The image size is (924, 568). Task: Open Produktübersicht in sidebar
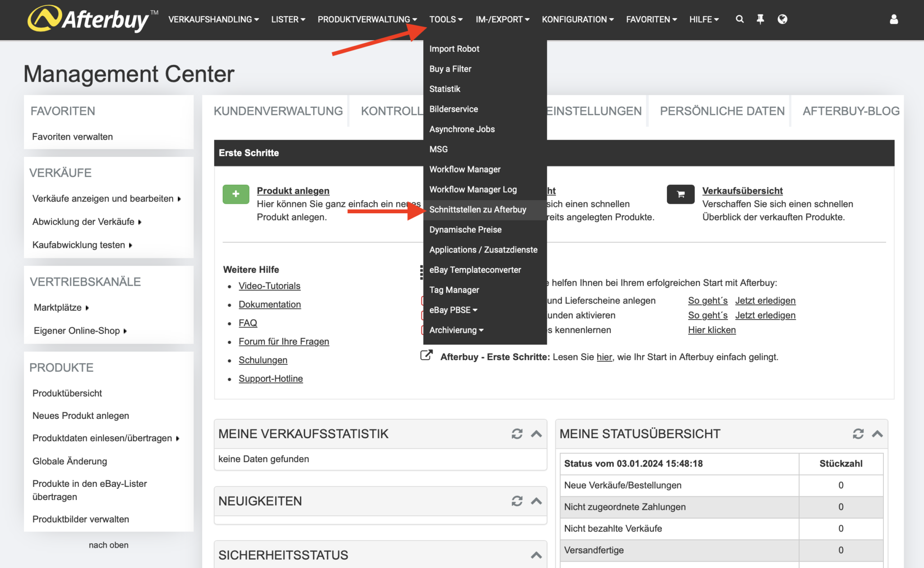tap(67, 393)
